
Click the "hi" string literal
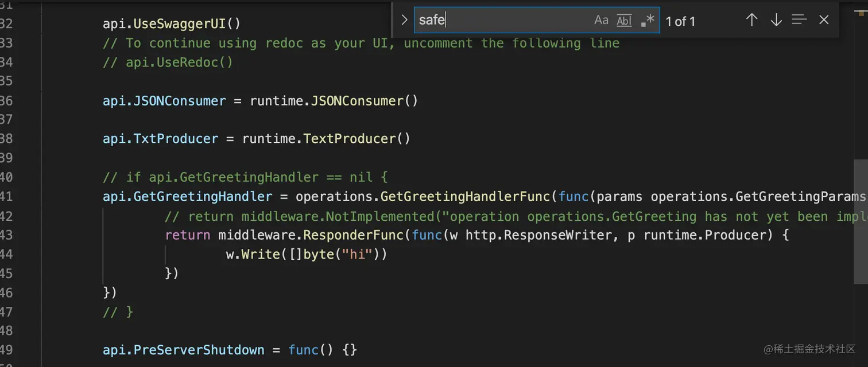pos(358,254)
